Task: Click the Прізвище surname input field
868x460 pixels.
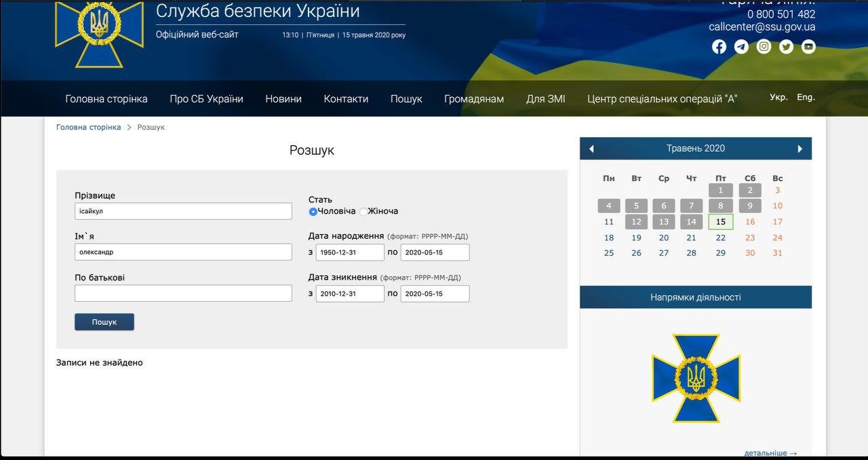Action: pyautogui.click(x=183, y=211)
